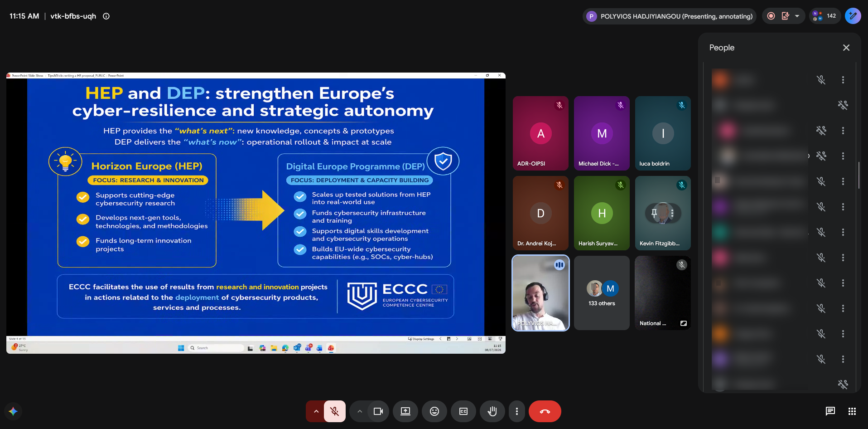Click the present screen icon
This screenshot has height=429, width=868.
tap(405, 411)
